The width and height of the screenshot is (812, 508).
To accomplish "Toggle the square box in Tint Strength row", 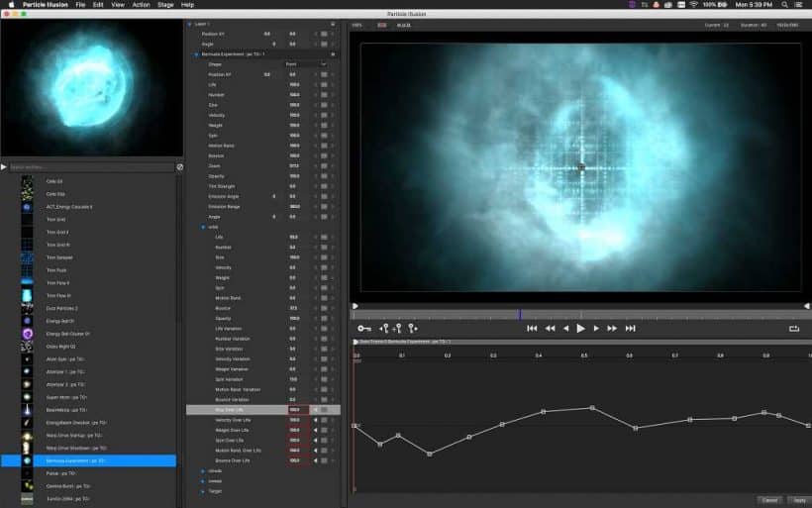I will tap(324, 186).
